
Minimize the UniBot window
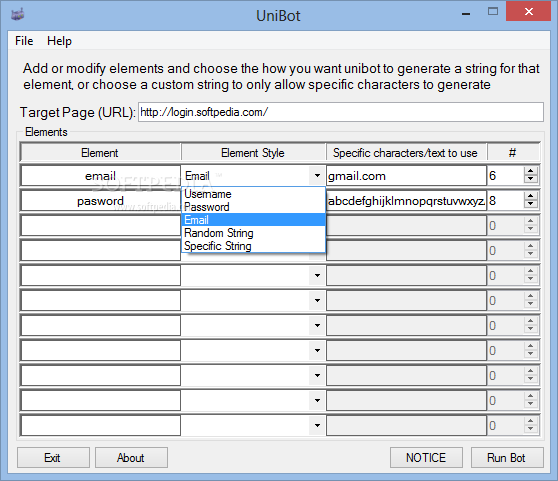tap(466, 13)
